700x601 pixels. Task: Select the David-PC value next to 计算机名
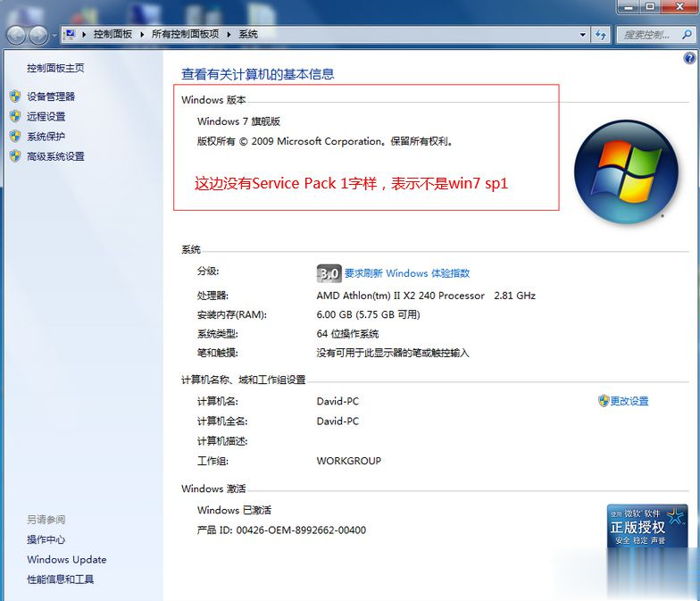(x=337, y=401)
